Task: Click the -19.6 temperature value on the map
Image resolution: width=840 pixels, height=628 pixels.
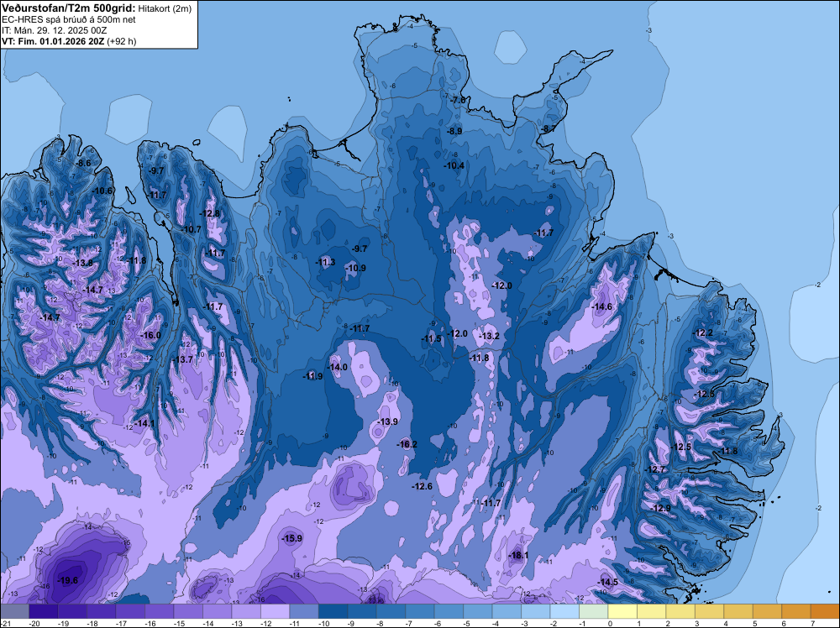Action: tap(67, 580)
